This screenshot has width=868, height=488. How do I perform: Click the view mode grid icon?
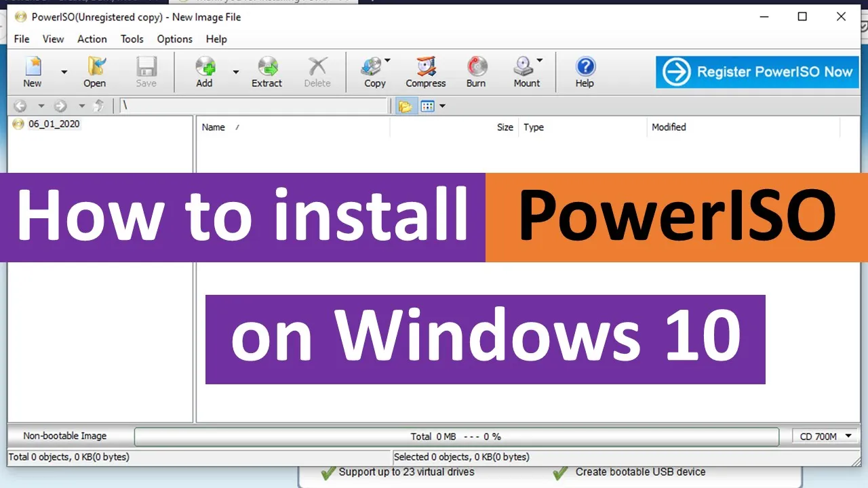tap(427, 106)
